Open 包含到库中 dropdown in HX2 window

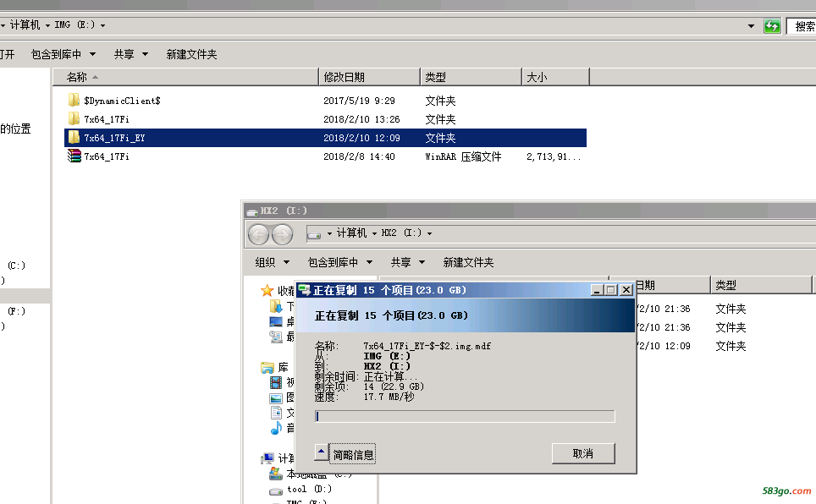340,262
